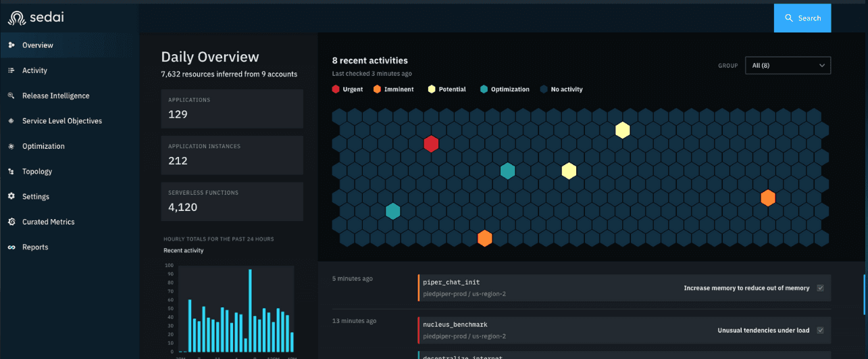Click 'Unusual tendencies under load' text

point(763,331)
